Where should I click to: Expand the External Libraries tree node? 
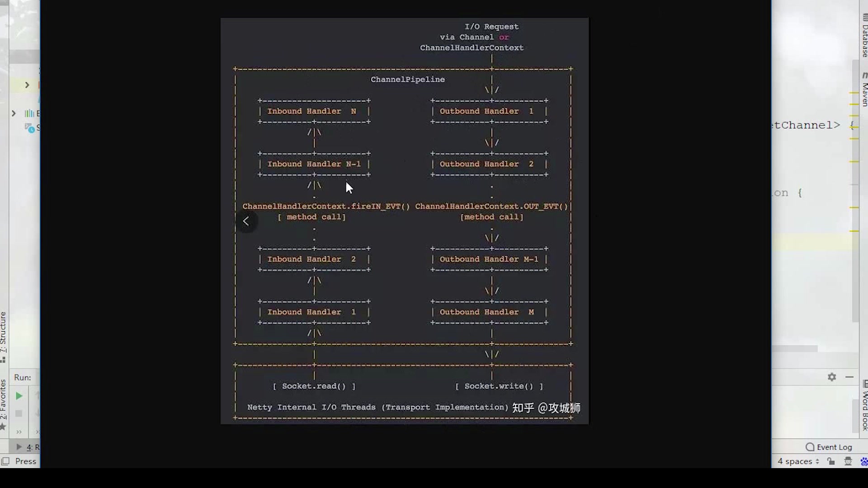click(x=14, y=113)
